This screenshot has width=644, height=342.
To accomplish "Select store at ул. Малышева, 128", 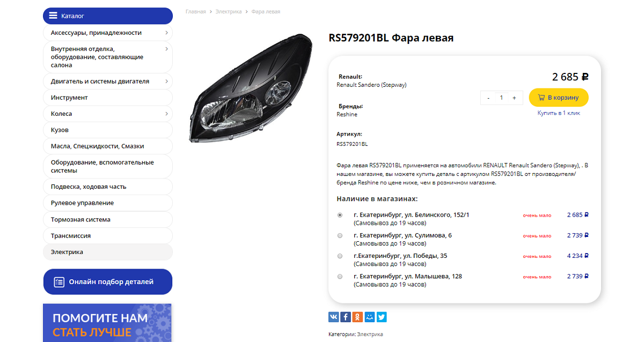I will coord(340,276).
